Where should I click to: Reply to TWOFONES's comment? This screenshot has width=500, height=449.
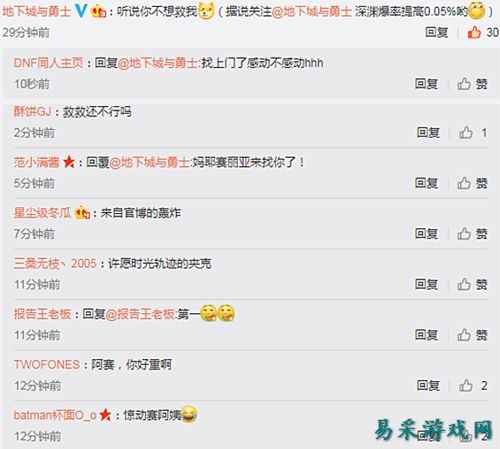[428, 386]
